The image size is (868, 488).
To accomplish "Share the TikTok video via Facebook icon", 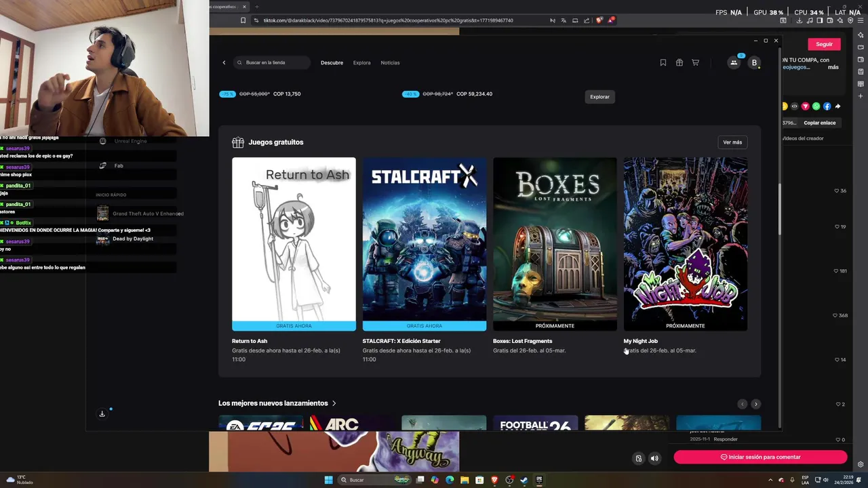I will (827, 106).
